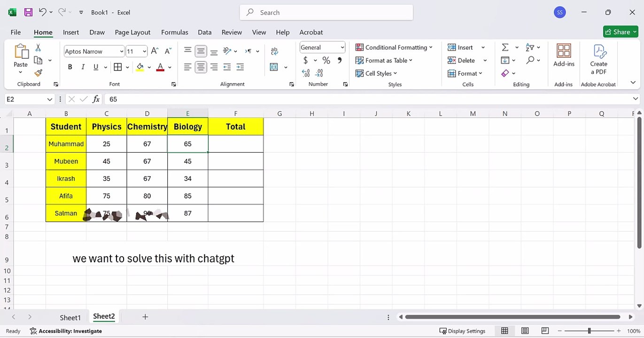
Task: Expand the formula bar chevron
Action: tap(636, 99)
